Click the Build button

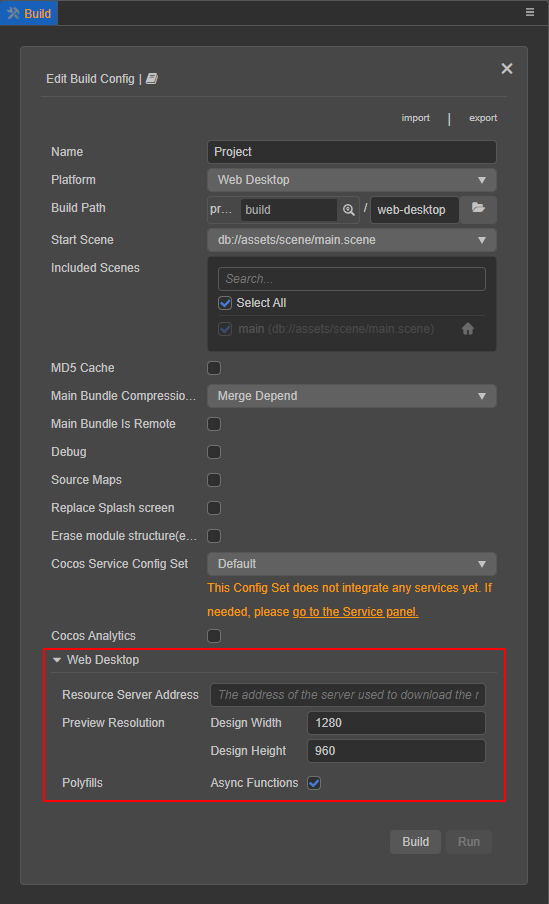pyautogui.click(x=416, y=842)
